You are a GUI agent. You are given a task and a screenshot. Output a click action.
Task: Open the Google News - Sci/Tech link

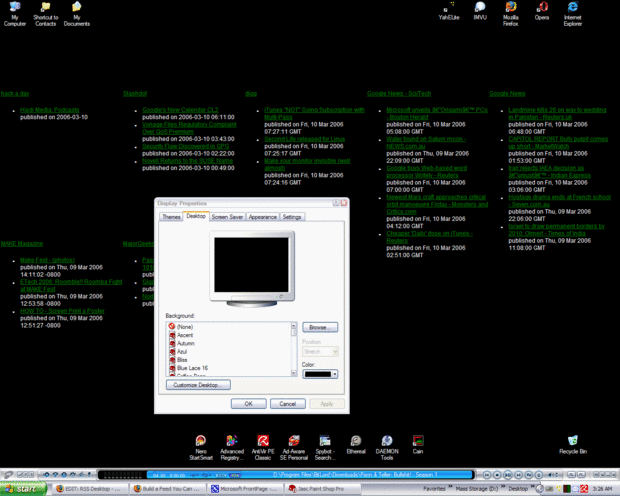click(x=399, y=94)
